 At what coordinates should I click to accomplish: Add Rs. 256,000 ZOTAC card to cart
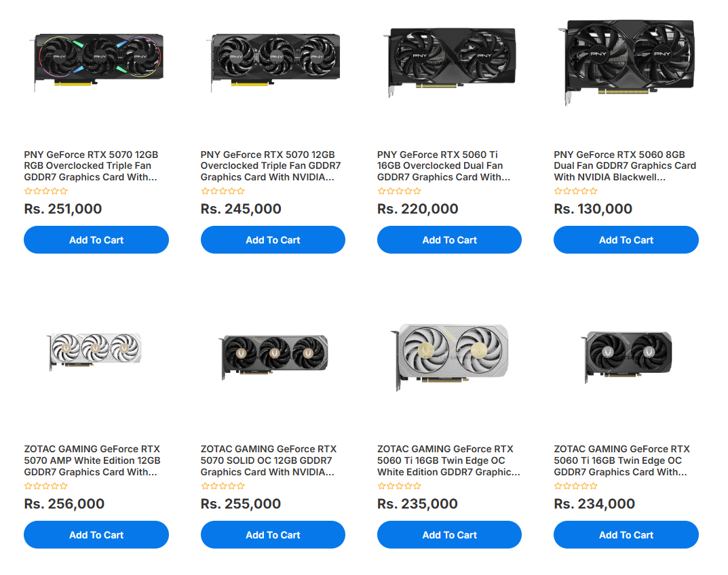(x=96, y=534)
